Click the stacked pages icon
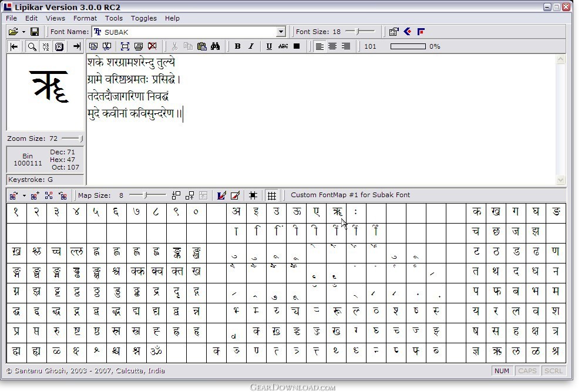This screenshot has height=392, width=585. click(x=139, y=46)
